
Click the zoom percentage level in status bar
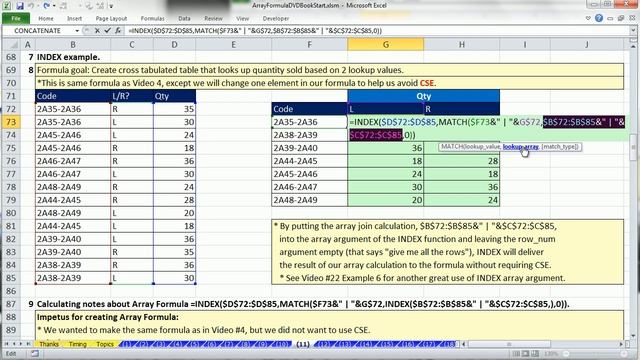tap(551, 353)
